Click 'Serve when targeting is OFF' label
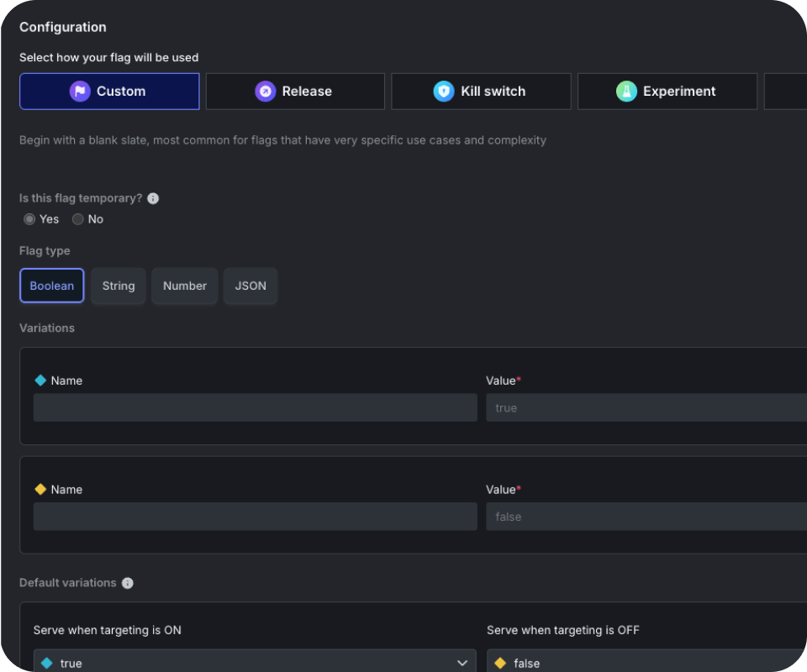807x672 pixels. pos(563,630)
